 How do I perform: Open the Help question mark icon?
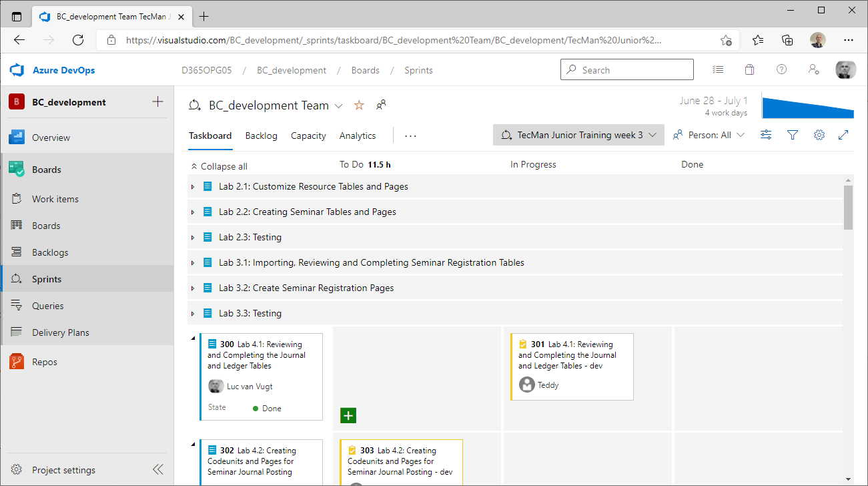click(x=782, y=69)
